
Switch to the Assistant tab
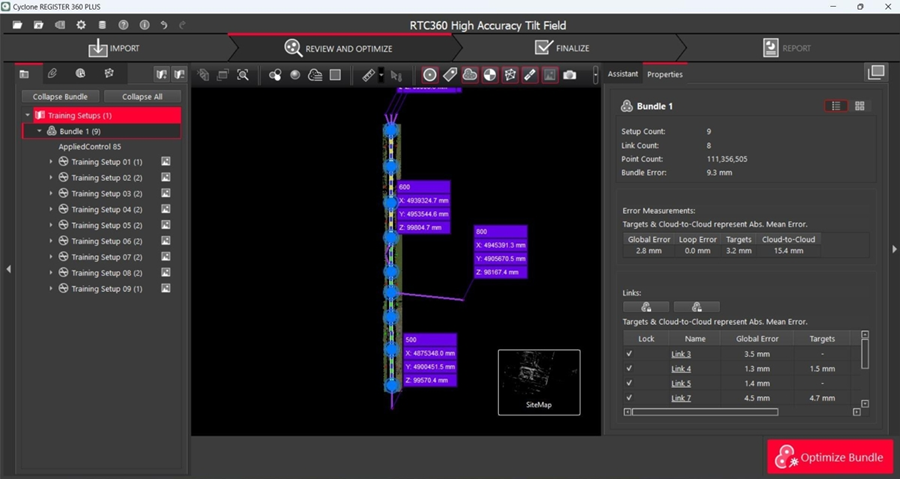pyautogui.click(x=622, y=75)
